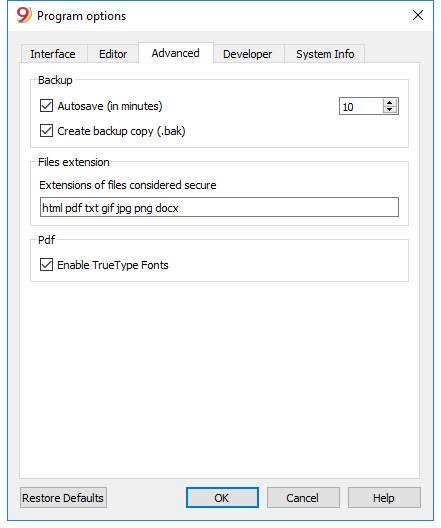The height and width of the screenshot is (528, 441).
Task: Select the Advanced tab
Action: (175, 53)
